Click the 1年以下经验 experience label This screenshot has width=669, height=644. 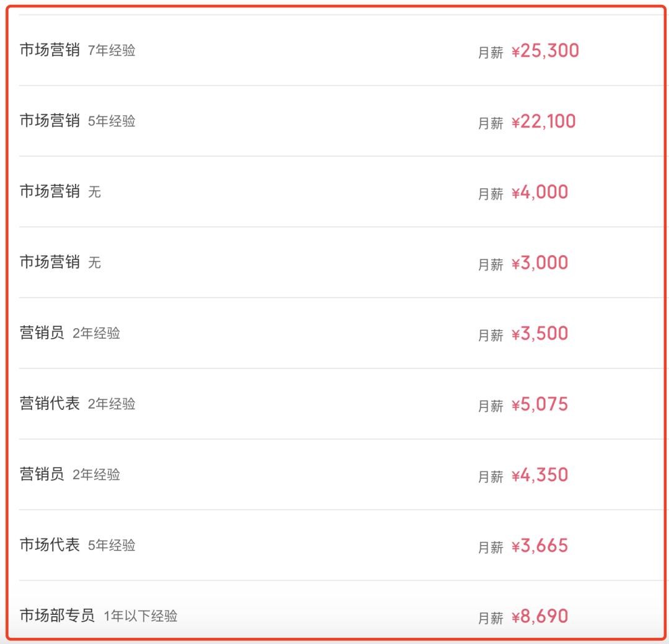(141, 616)
